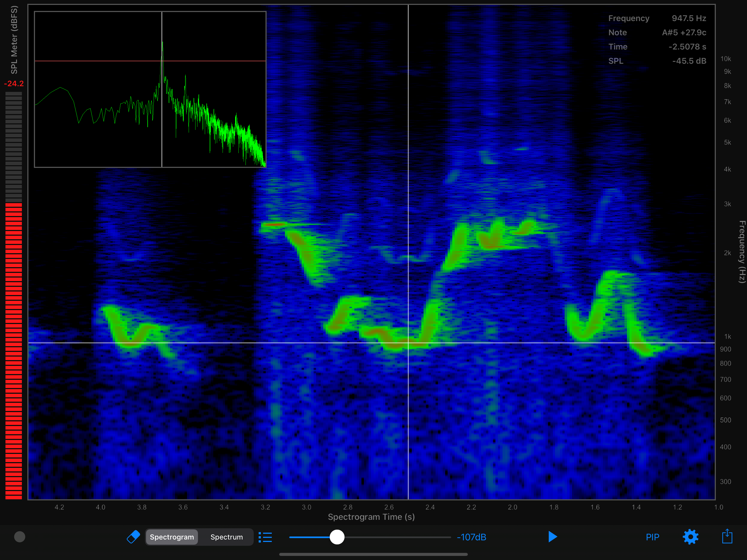Screen dimensions: 747x560
Task: Toggle the PIP picture-in-picture view
Action: (x=652, y=537)
